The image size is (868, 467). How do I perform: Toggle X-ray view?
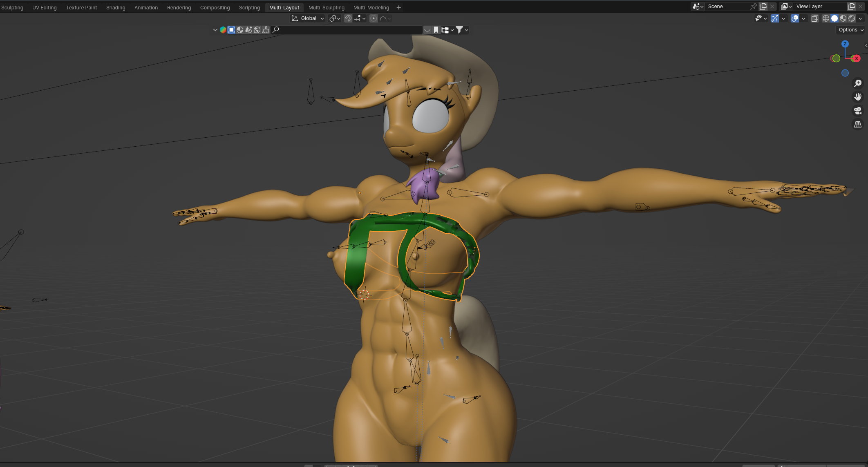pos(814,18)
